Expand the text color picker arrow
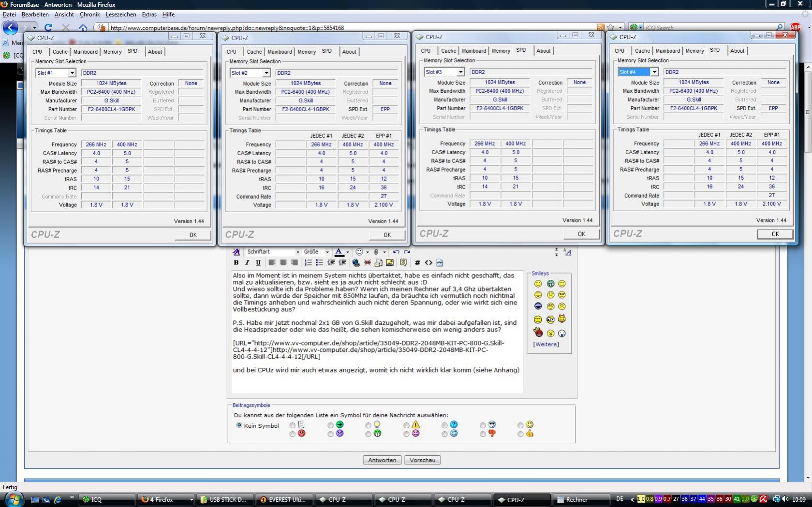 [x=348, y=252]
